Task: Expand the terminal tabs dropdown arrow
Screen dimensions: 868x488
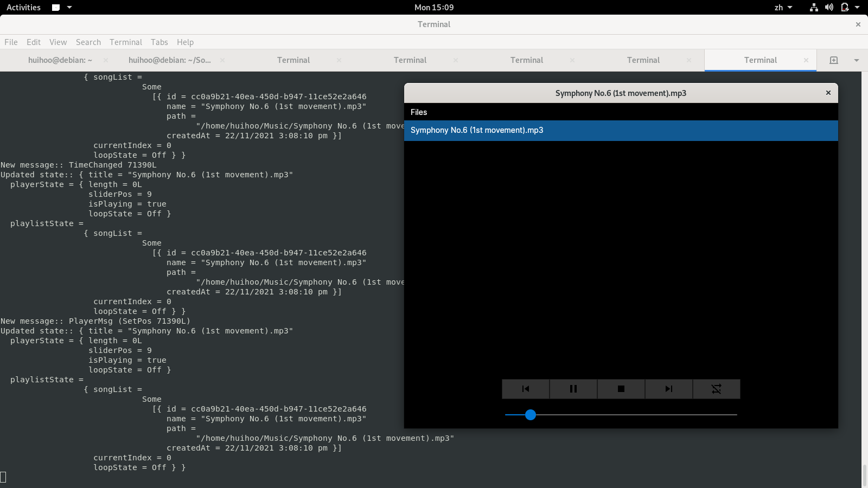Action: click(x=857, y=60)
